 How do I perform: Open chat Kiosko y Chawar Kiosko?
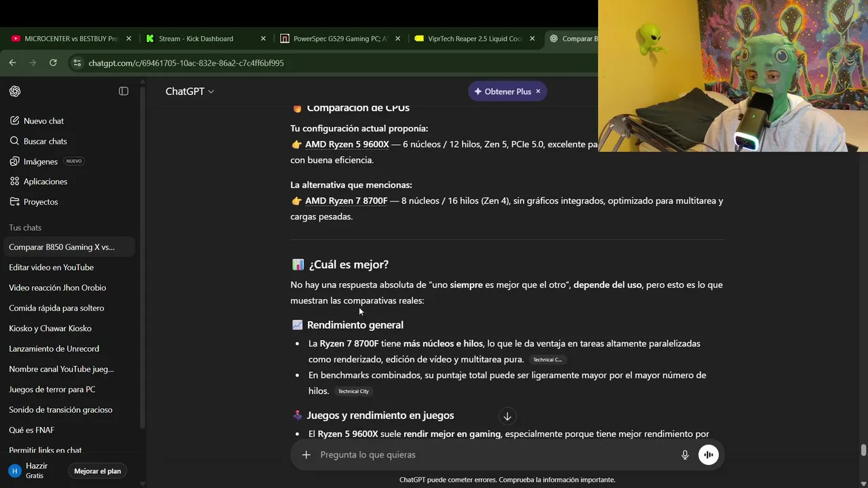pyautogui.click(x=50, y=328)
